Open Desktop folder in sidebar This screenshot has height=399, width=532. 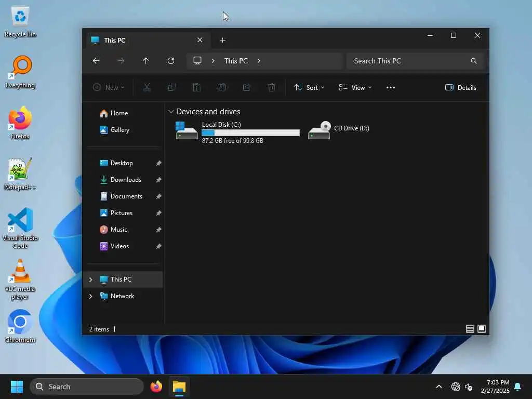122,163
